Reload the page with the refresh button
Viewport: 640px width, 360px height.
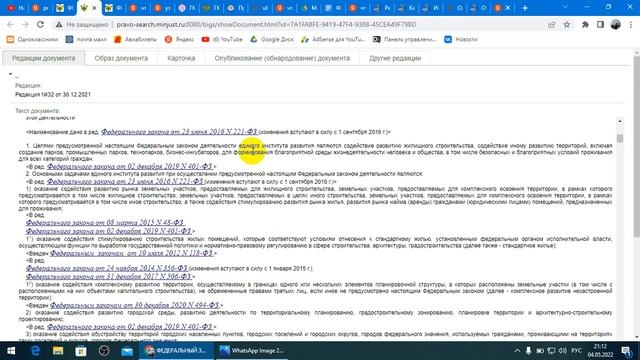(40, 24)
